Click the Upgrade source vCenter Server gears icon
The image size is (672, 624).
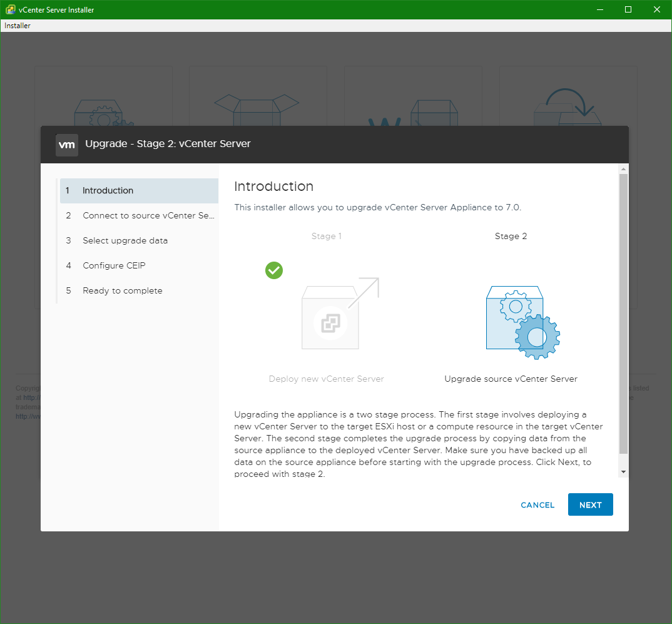tap(523, 322)
